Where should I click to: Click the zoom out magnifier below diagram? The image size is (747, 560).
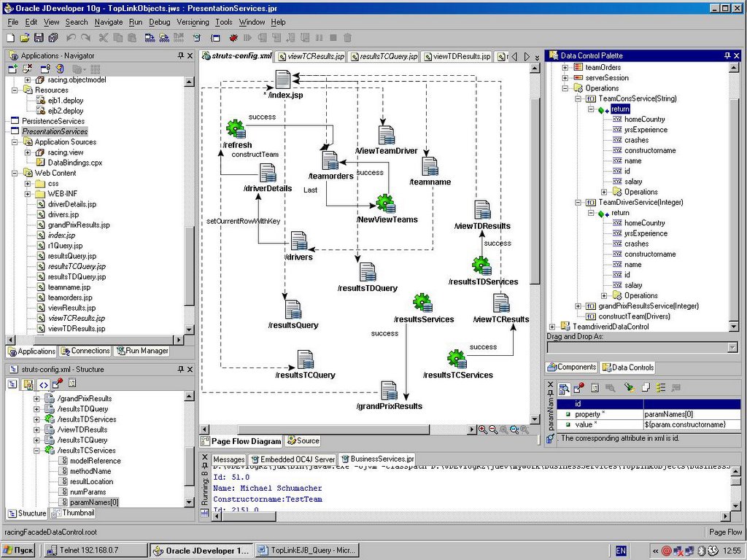click(493, 429)
